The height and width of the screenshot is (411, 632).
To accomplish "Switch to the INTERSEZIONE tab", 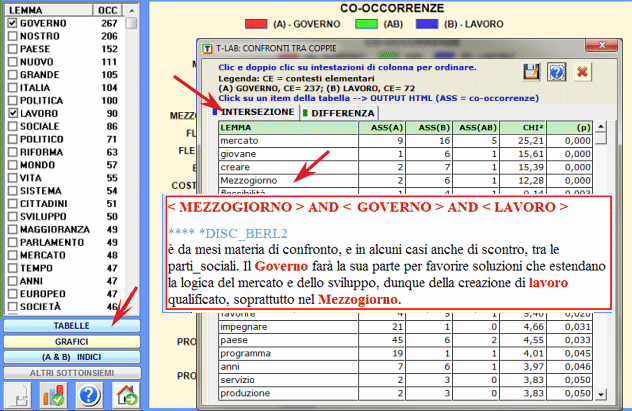I will click(255, 112).
